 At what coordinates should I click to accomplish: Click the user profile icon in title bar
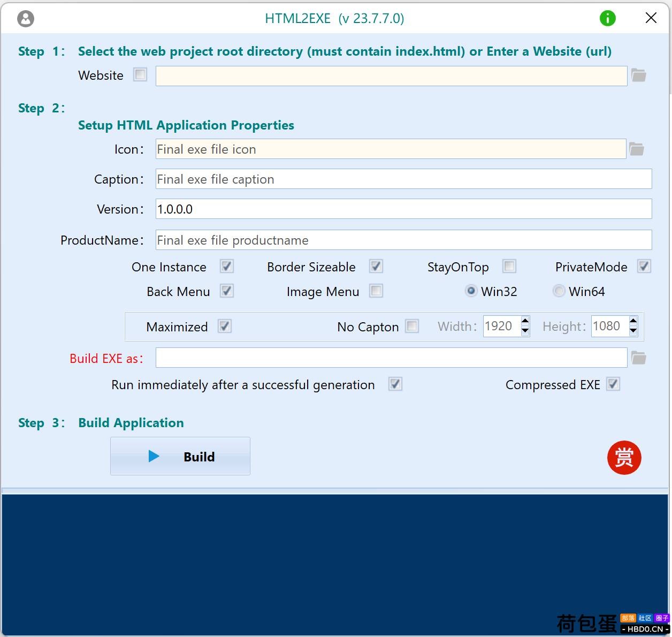point(26,19)
